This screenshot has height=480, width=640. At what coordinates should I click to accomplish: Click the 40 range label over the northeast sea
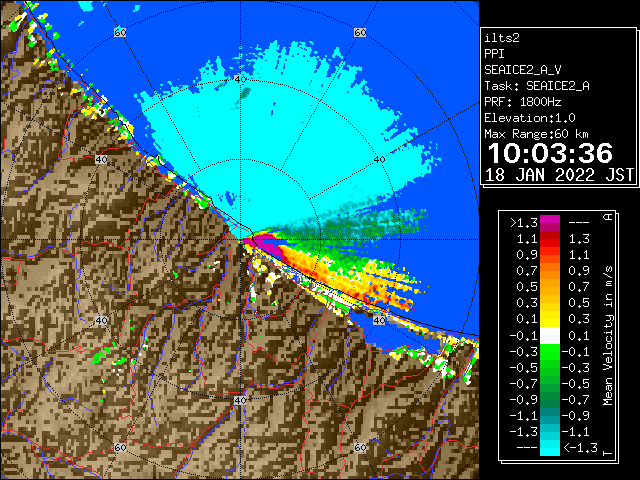(x=379, y=160)
